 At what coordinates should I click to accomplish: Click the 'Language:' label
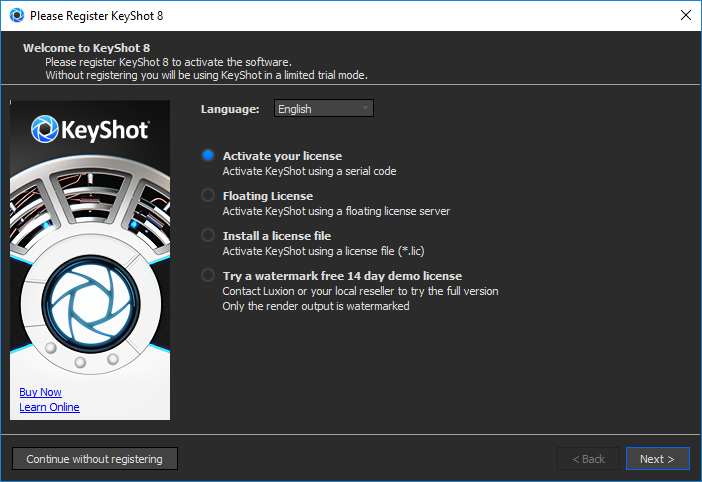[x=230, y=109]
